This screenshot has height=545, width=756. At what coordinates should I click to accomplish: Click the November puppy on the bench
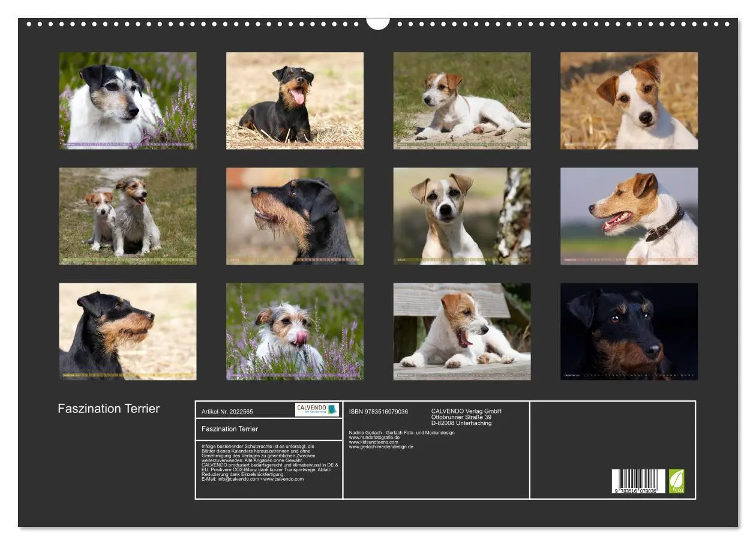462,332
